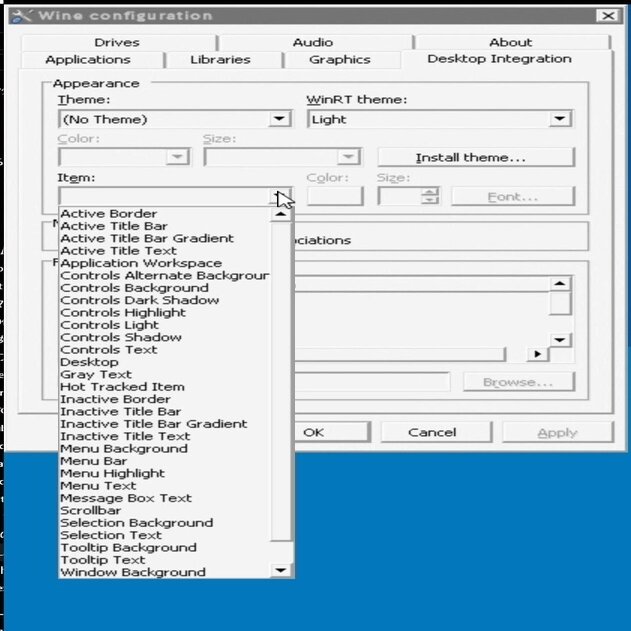631x631 pixels.
Task: Choose Scrollbar item in list
Action: (165, 511)
